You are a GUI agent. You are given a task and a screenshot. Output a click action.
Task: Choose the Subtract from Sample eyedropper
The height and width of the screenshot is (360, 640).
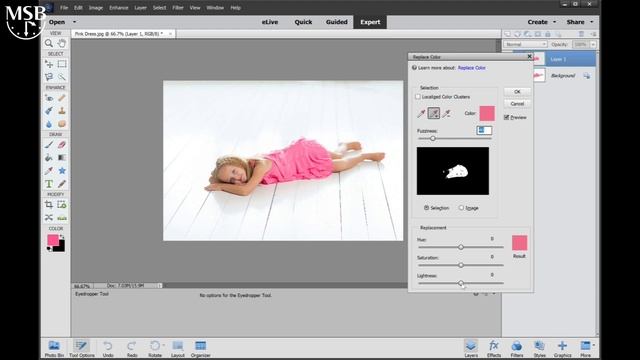[x=447, y=113]
